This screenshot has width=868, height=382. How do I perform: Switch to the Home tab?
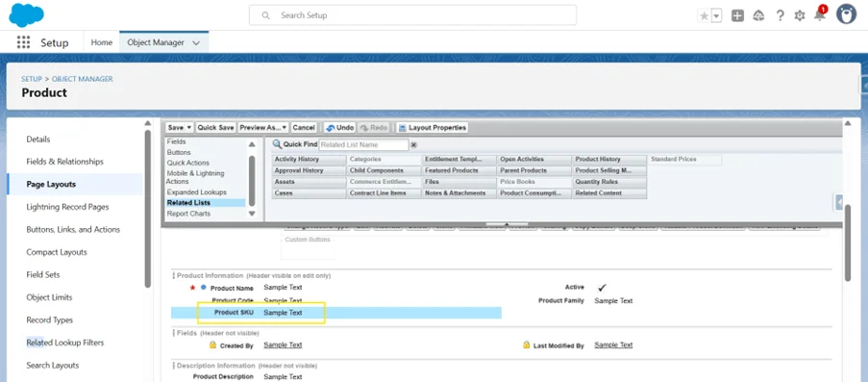point(101,42)
